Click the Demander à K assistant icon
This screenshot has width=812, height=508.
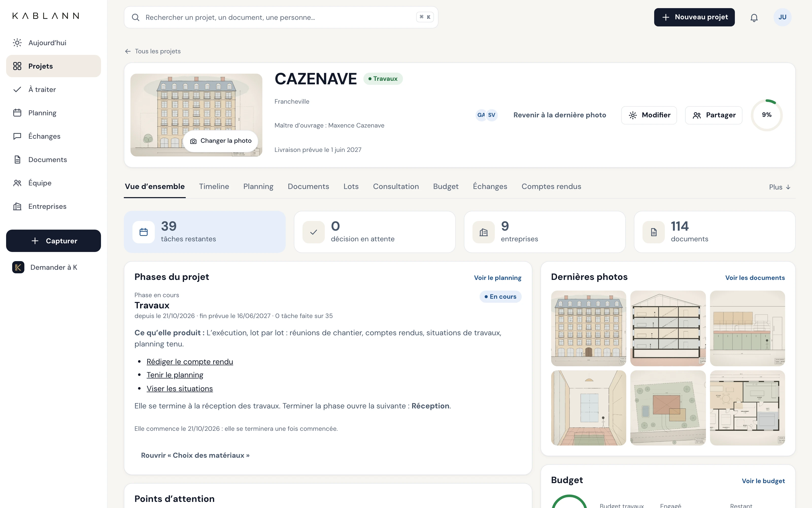[x=18, y=267]
